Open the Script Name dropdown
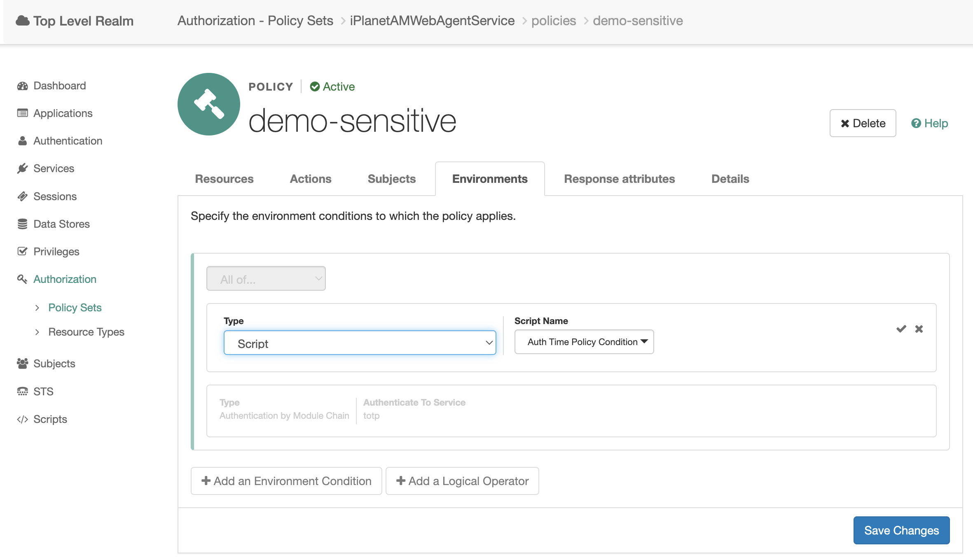973x560 pixels. pyautogui.click(x=584, y=342)
